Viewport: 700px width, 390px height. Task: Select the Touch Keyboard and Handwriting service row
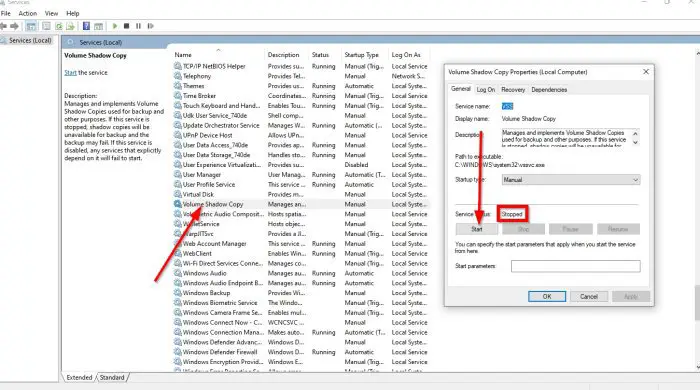point(301,106)
